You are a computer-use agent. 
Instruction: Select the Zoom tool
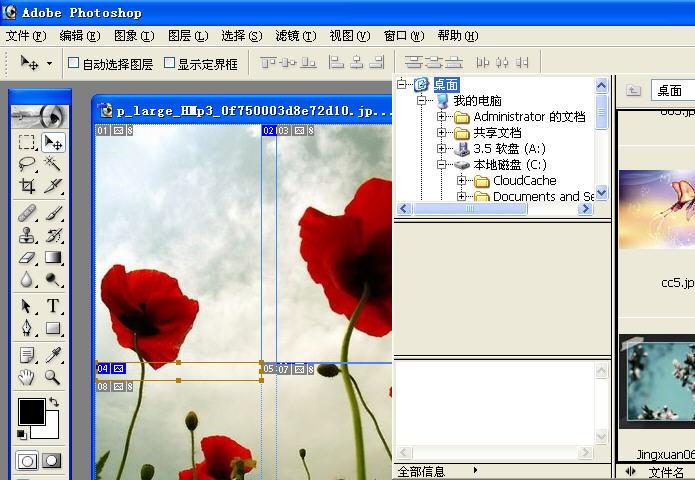tap(53, 377)
